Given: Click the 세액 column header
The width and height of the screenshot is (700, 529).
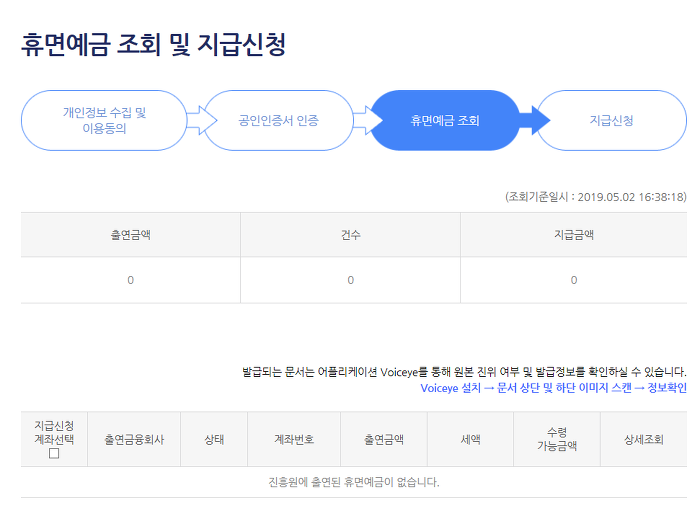Looking at the screenshot, I should click(471, 440).
